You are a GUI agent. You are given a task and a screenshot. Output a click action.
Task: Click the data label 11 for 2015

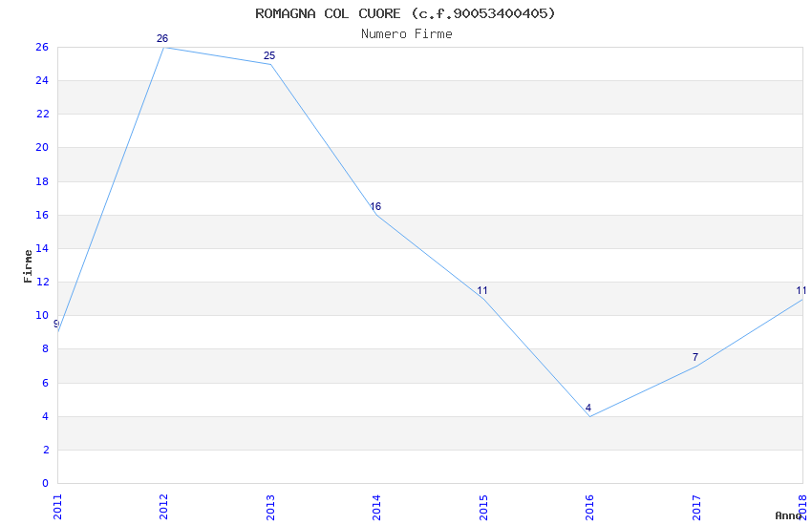tap(482, 290)
